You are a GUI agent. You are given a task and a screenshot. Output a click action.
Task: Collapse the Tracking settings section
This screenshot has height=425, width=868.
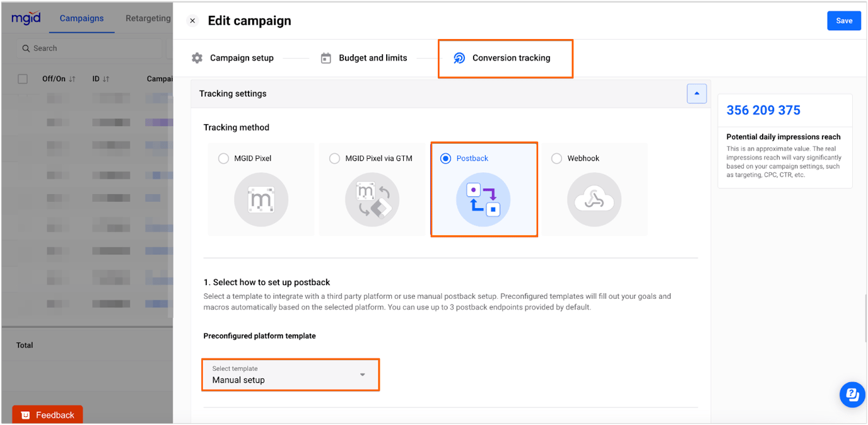tap(696, 93)
